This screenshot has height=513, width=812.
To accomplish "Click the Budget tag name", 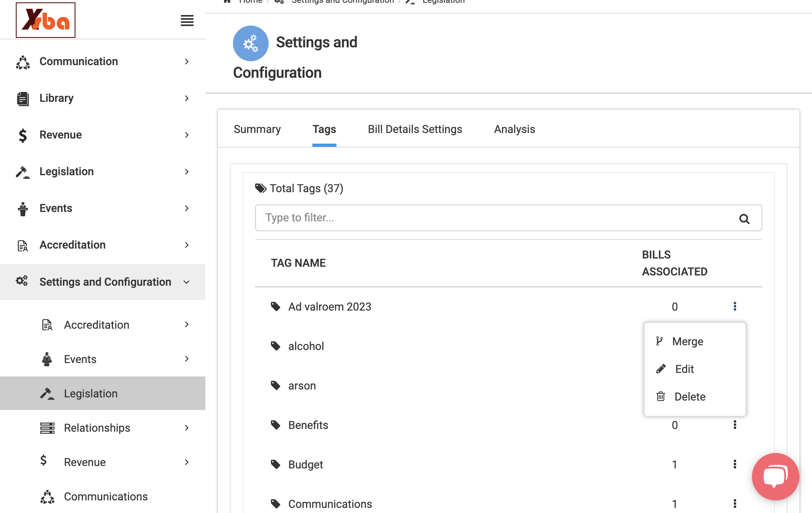I will 306,464.
